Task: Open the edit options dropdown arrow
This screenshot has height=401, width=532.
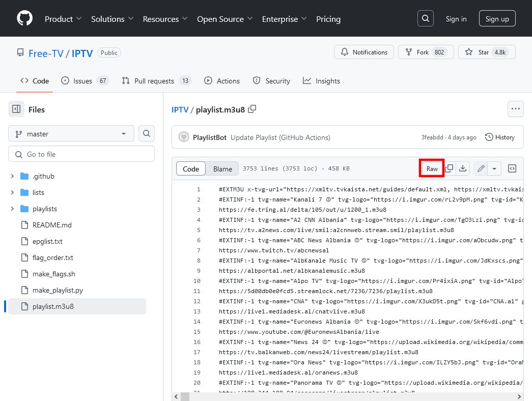Action: click(494, 168)
